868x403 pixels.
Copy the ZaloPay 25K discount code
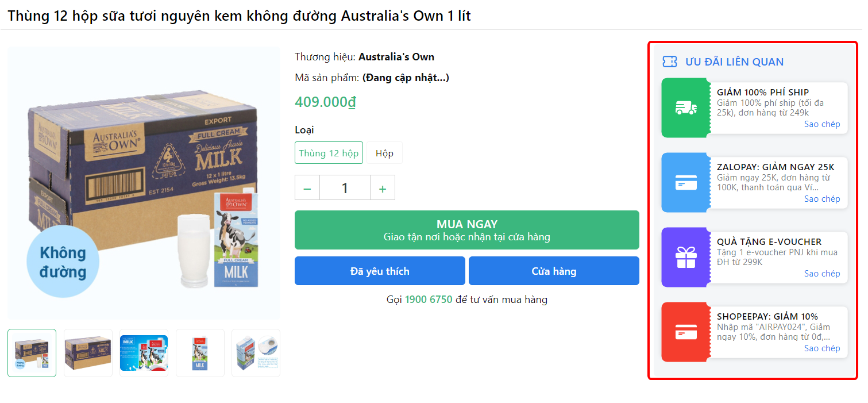[821, 199]
